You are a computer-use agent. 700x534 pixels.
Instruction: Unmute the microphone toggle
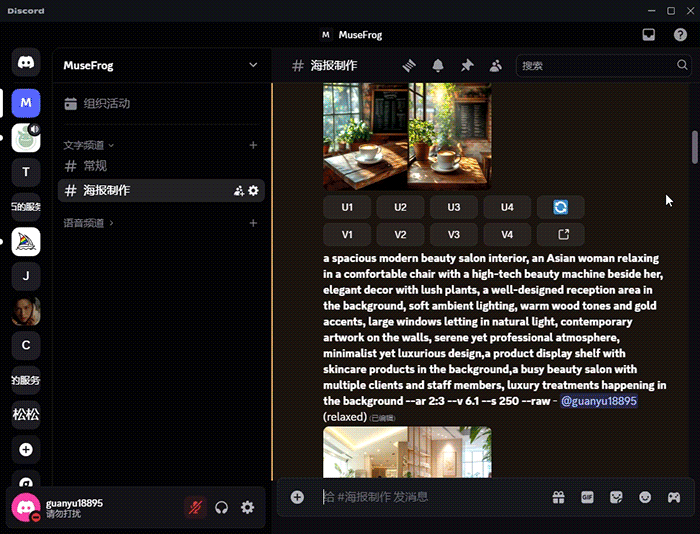(195, 507)
